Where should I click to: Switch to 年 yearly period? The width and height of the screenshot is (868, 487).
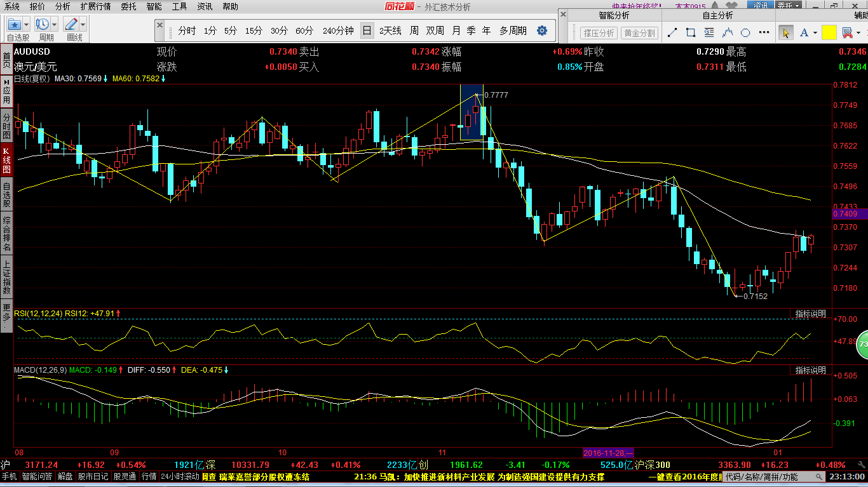(x=486, y=30)
